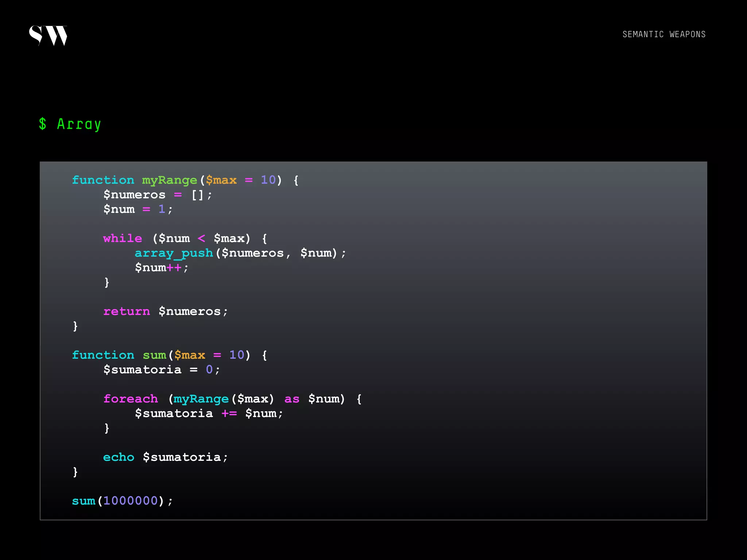Click the 'function sum($max = 10) {' line
The image size is (747, 560).
pos(170,355)
